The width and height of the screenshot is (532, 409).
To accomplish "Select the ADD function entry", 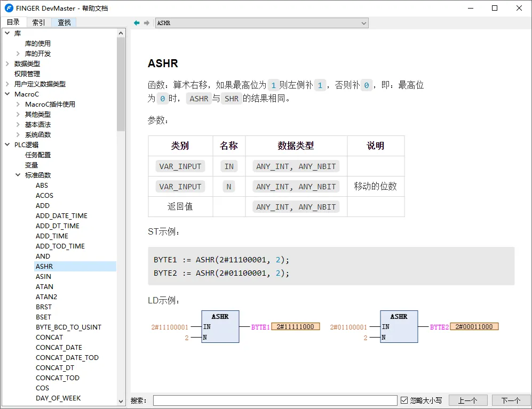I will pos(42,205).
